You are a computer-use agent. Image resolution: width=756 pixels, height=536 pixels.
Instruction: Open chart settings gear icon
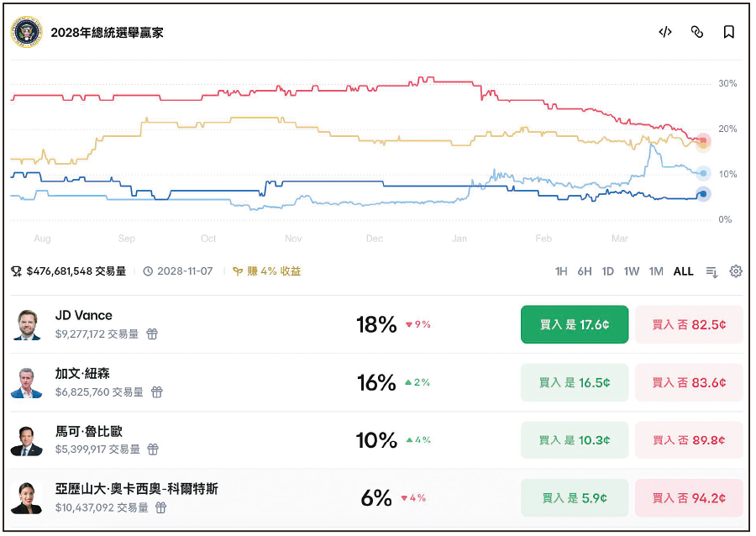[736, 271]
